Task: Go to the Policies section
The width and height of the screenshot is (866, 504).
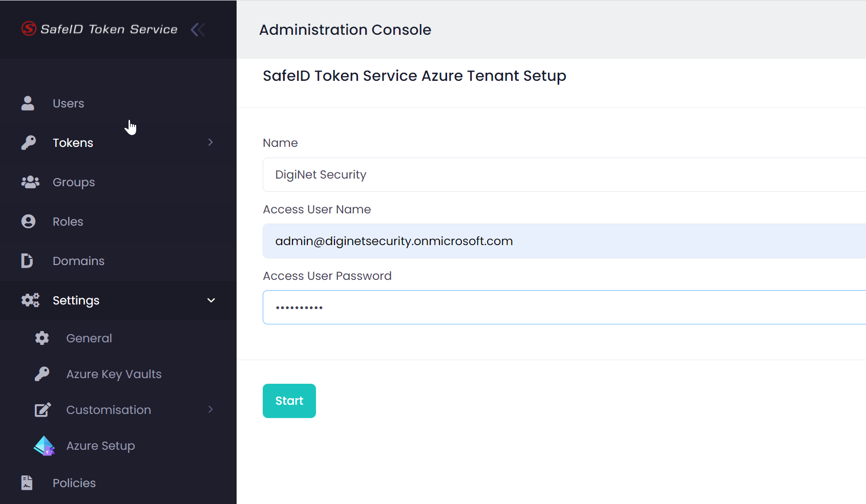Action: click(x=74, y=483)
